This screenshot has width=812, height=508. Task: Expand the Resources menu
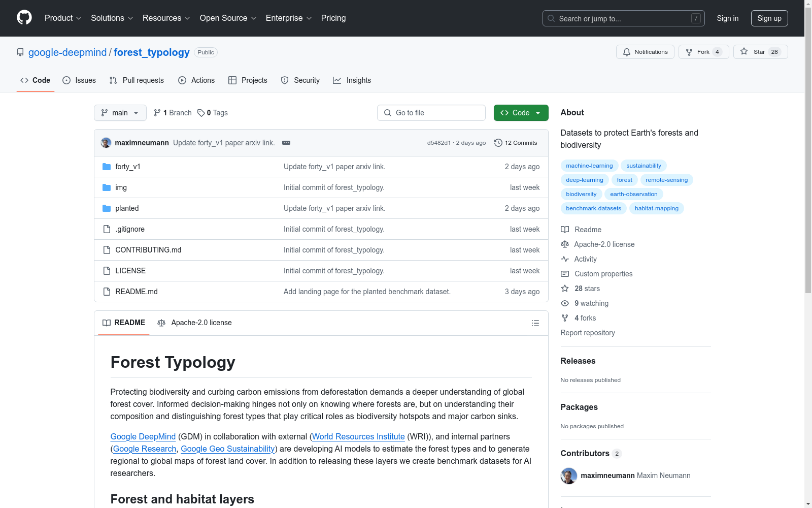click(x=166, y=18)
